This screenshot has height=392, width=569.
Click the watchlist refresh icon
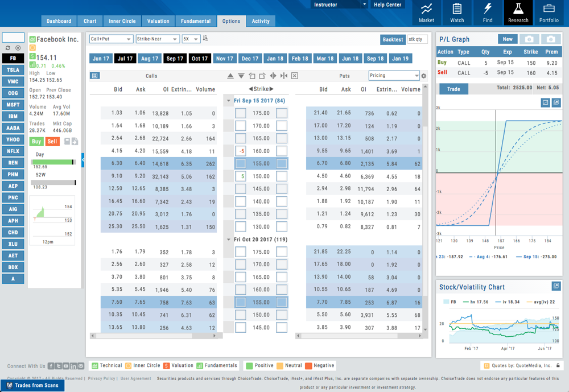(7, 48)
